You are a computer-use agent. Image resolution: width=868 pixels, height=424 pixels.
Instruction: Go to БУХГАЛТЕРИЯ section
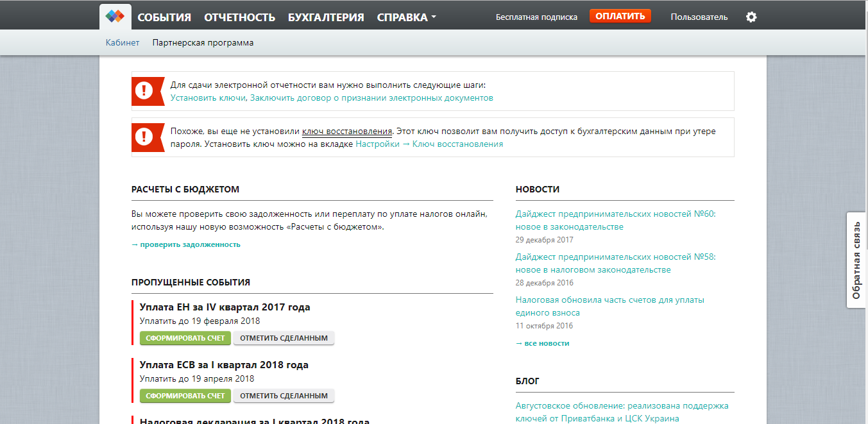point(326,17)
